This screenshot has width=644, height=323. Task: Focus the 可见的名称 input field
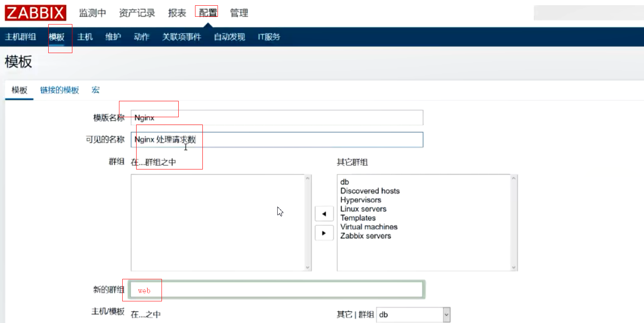(277, 140)
